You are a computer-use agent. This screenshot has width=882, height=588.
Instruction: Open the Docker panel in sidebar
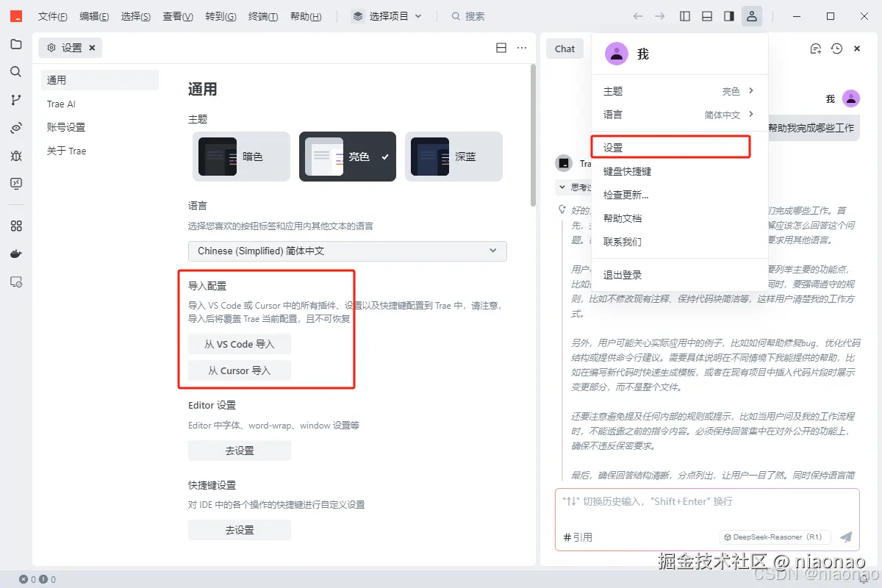pyautogui.click(x=16, y=254)
